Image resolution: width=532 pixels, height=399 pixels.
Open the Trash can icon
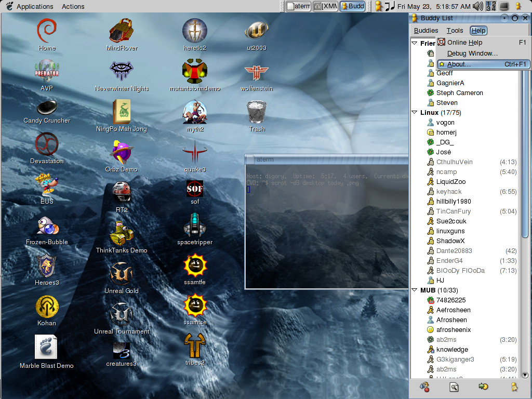[257, 112]
